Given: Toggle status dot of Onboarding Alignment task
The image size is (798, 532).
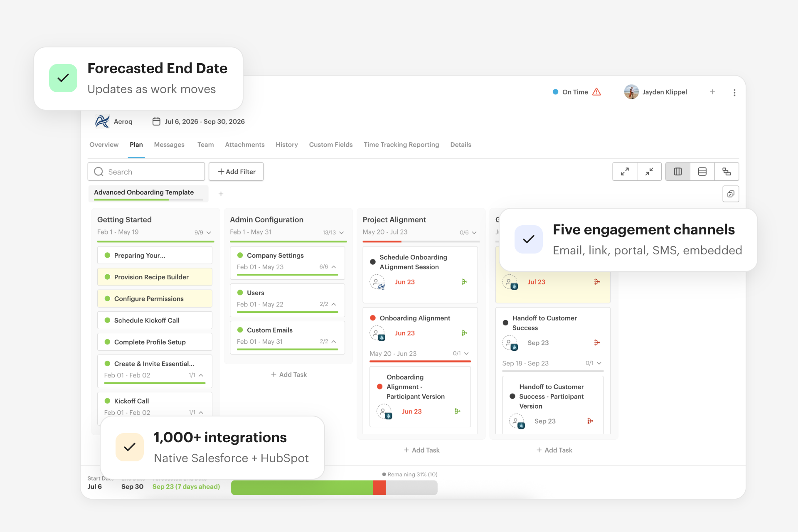Looking at the screenshot, I should [x=373, y=318].
